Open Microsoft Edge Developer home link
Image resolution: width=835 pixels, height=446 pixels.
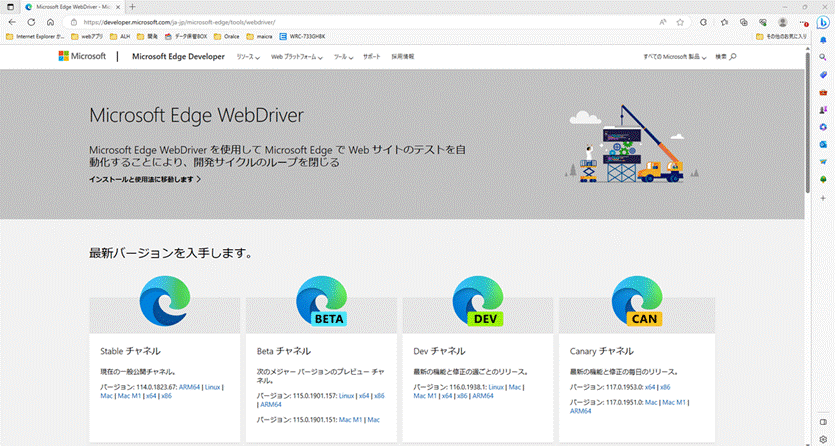coord(178,56)
